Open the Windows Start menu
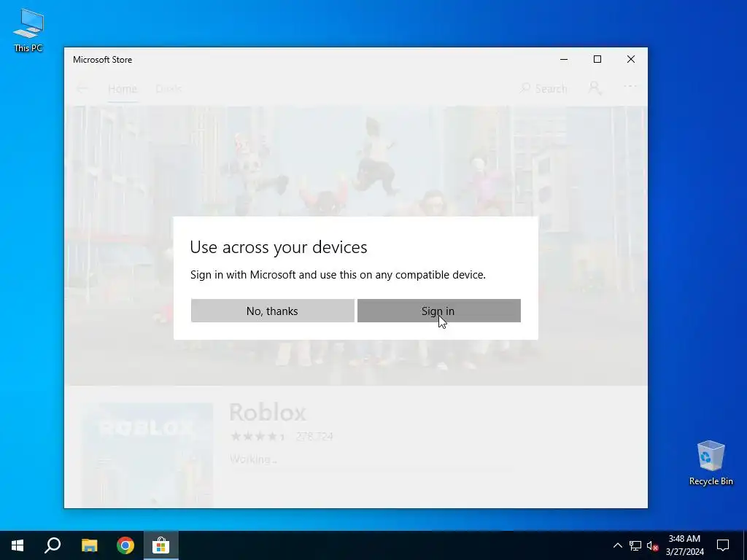The width and height of the screenshot is (747, 560). click(x=18, y=545)
